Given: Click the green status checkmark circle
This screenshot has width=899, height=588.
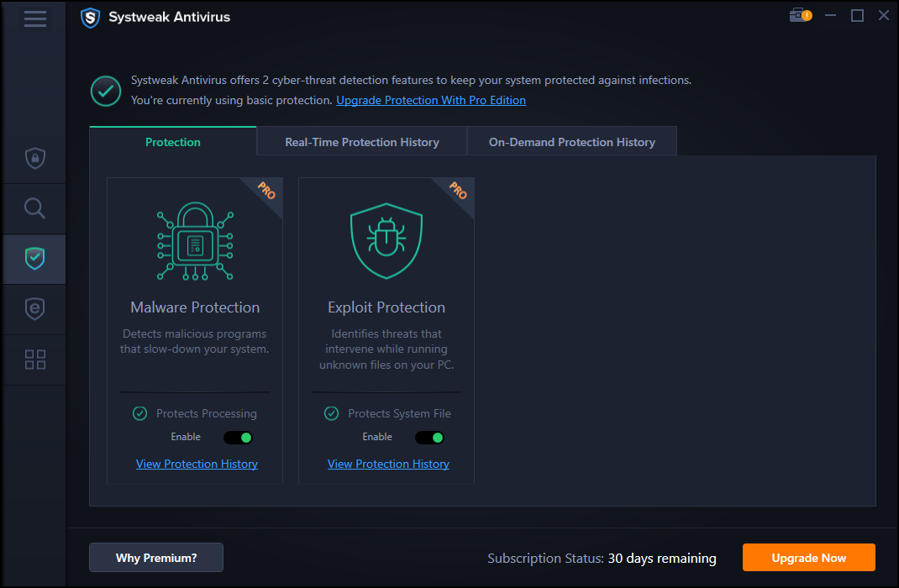Looking at the screenshot, I should [x=106, y=91].
